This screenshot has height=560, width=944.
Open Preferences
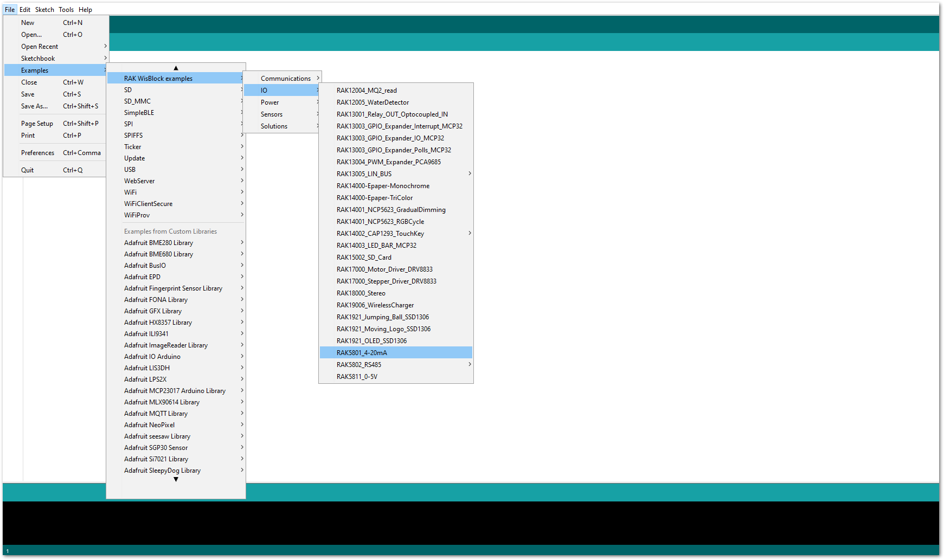tap(56, 153)
